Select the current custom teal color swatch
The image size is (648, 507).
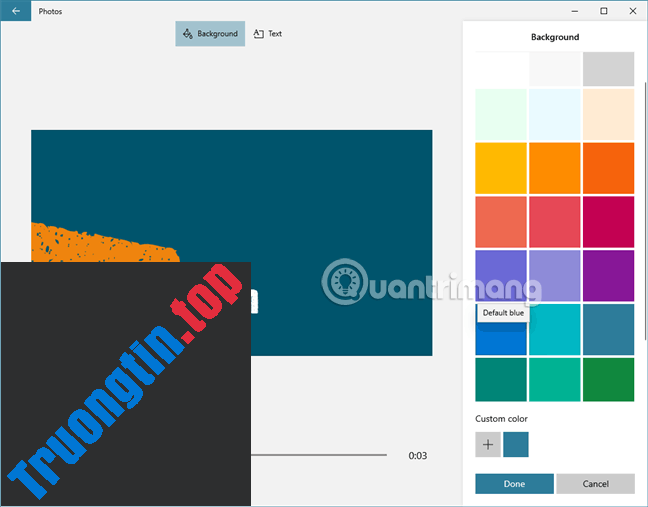pos(516,445)
